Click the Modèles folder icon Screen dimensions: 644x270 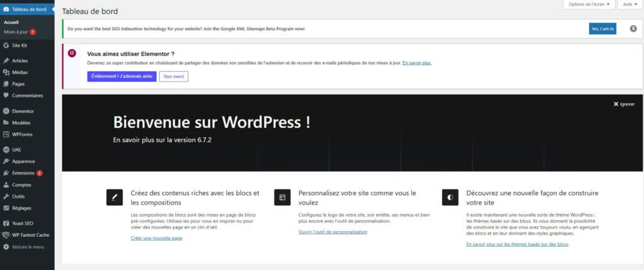pos(6,122)
